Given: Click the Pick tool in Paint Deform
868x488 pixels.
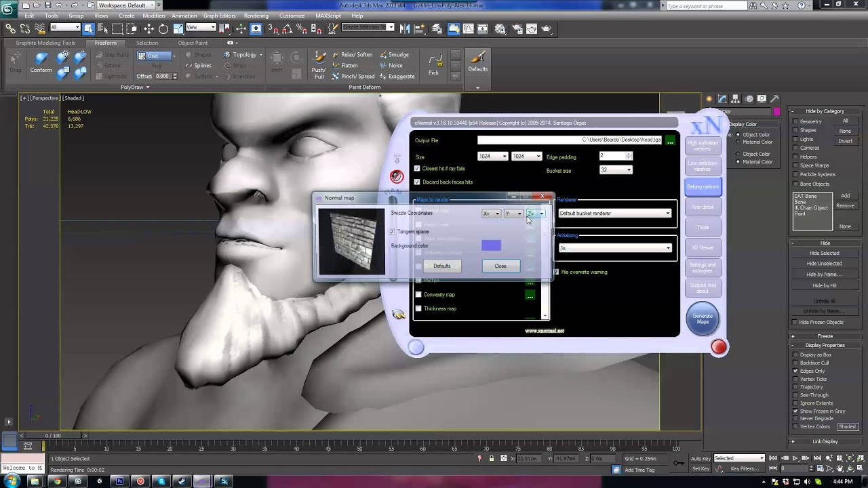Looking at the screenshot, I should pyautogui.click(x=433, y=64).
